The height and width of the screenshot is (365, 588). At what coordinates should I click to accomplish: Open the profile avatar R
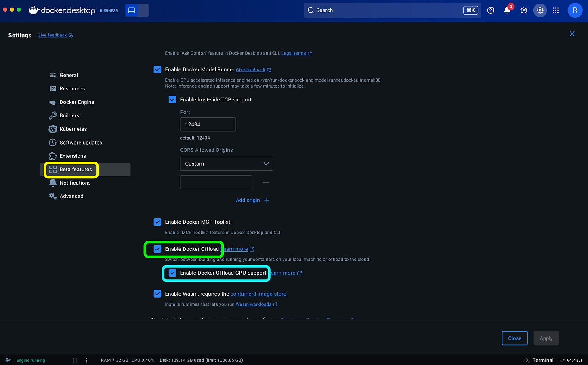[575, 10]
